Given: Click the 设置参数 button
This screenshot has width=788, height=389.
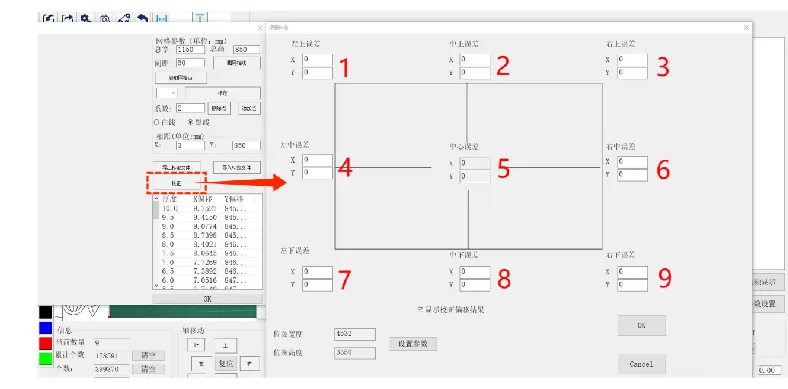Looking at the screenshot, I should pos(413,344).
